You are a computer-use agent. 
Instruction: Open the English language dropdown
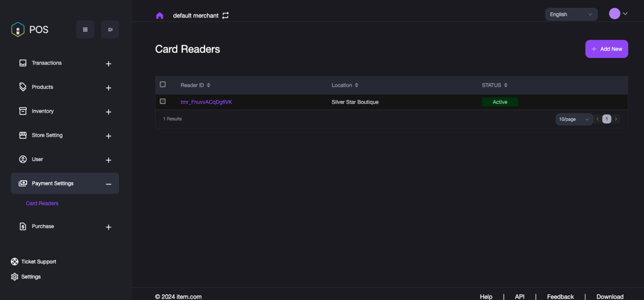point(571,14)
